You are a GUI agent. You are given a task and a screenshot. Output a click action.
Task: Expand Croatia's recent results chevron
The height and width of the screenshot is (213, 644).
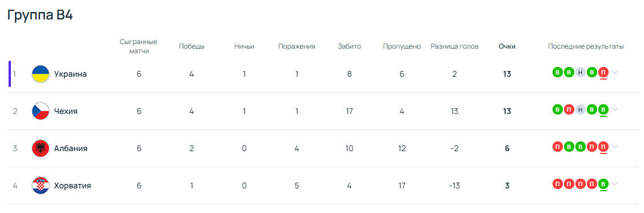pos(615,184)
